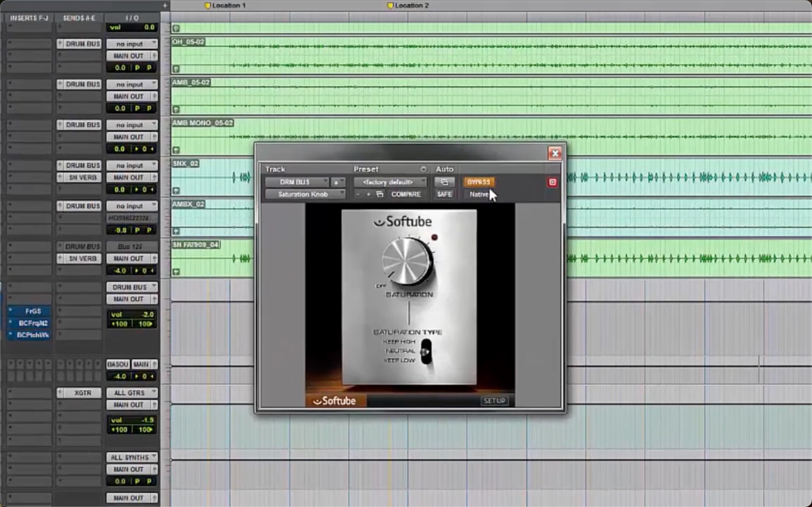Image resolution: width=812 pixels, height=507 pixels.
Task: Open 'no input' selector on OH_05-02 track
Action: click(x=132, y=44)
